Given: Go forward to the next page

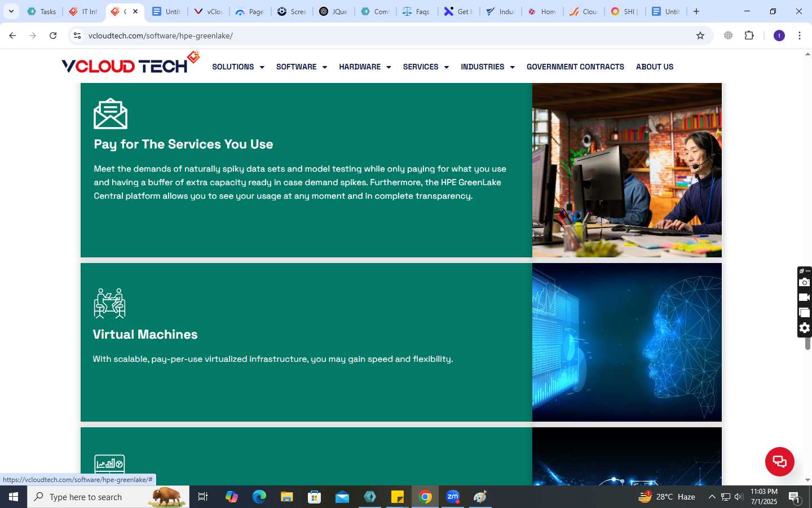Looking at the screenshot, I should (33, 36).
